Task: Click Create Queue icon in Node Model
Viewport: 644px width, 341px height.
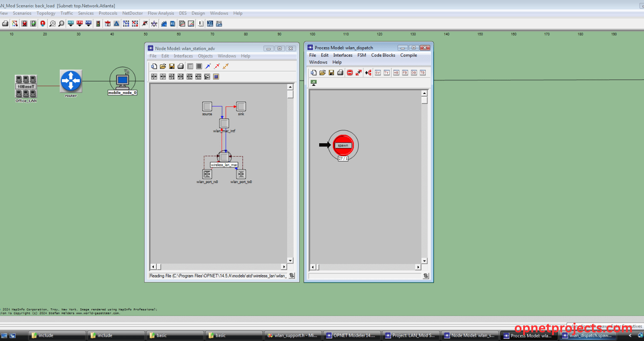Action: (199, 66)
